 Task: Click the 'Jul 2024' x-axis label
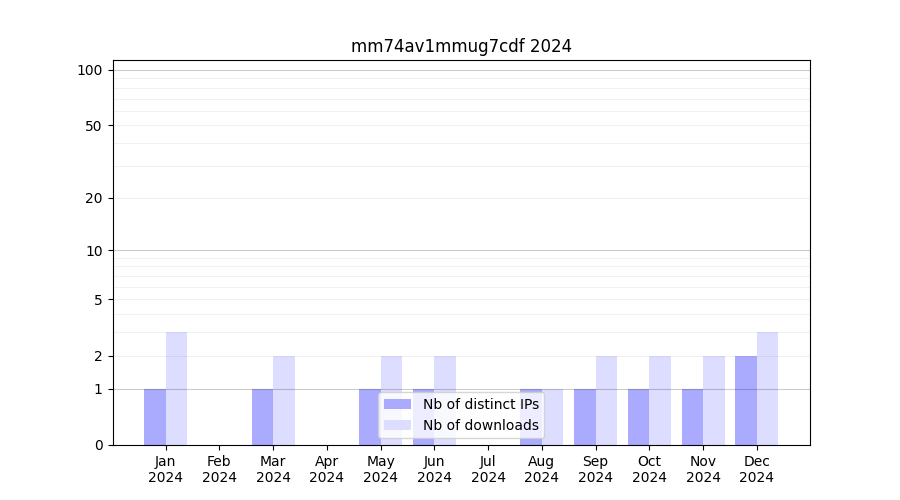click(488, 469)
